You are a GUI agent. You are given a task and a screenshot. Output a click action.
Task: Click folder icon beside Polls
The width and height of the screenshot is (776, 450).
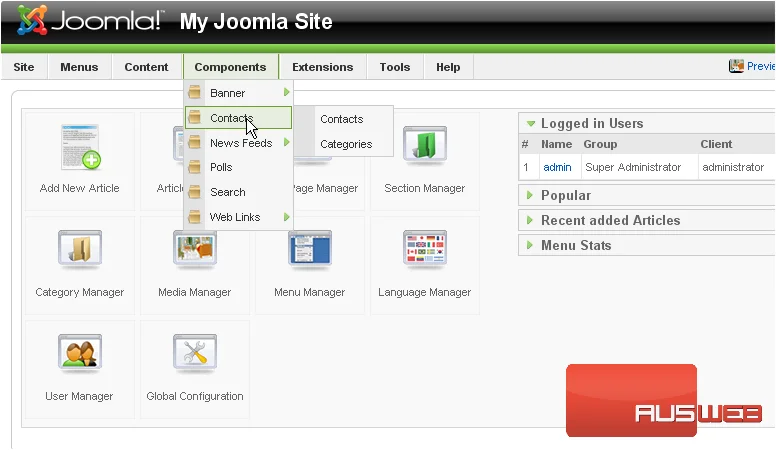click(194, 167)
